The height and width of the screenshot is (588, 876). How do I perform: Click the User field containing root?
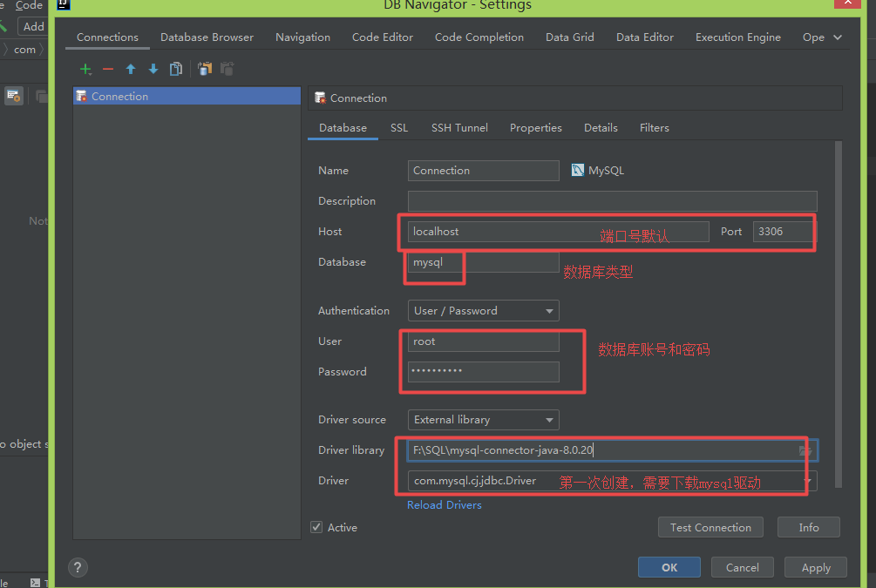[x=483, y=341]
